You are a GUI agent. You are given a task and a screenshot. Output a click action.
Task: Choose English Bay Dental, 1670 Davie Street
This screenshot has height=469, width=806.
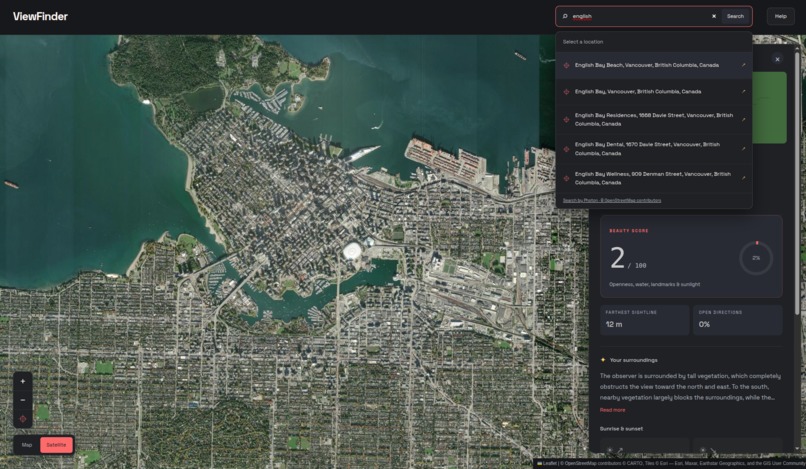[x=654, y=149]
